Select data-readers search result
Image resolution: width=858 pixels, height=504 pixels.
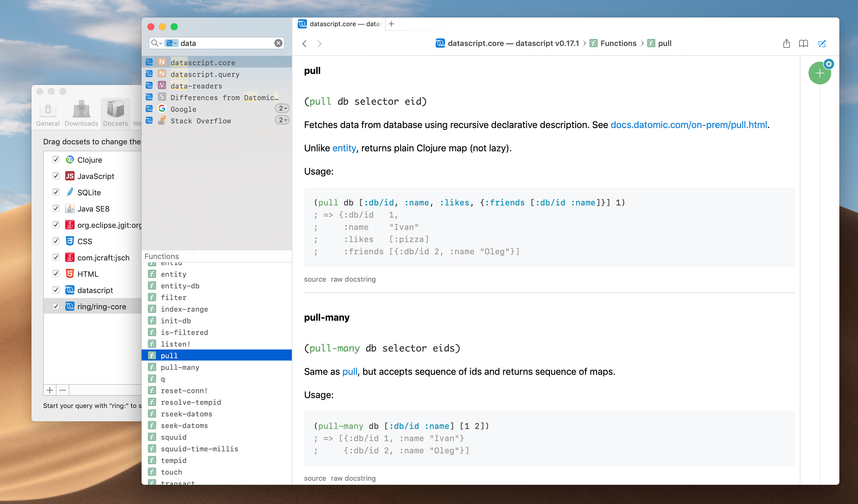pos(217,86)
